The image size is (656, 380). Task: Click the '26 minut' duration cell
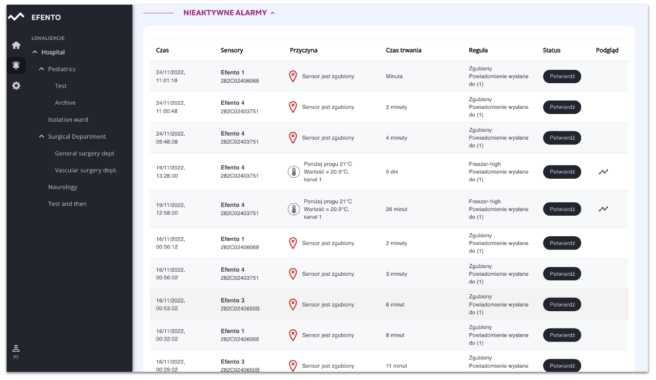(397, 209)
